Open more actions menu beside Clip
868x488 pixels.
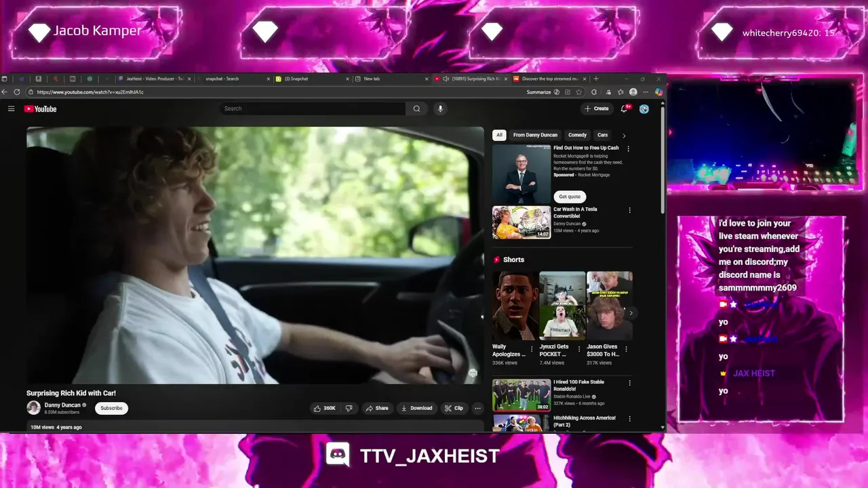pos(477,408)
